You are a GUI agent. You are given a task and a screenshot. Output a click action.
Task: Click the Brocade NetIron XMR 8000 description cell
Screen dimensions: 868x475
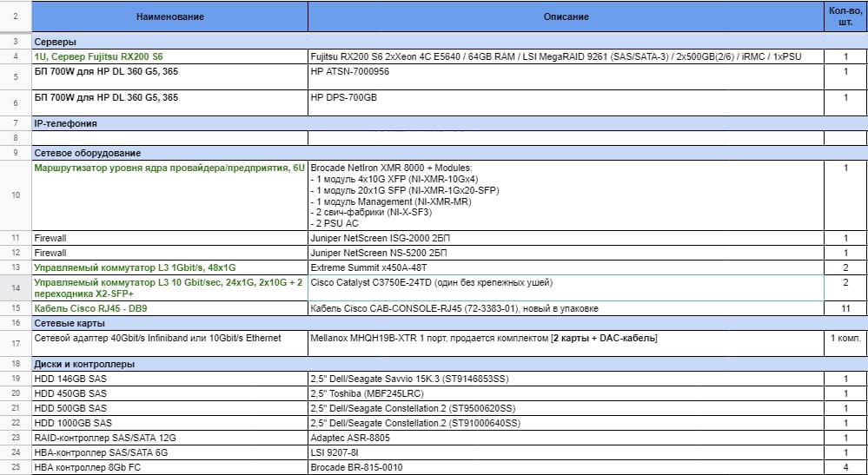tap(566, 195)
